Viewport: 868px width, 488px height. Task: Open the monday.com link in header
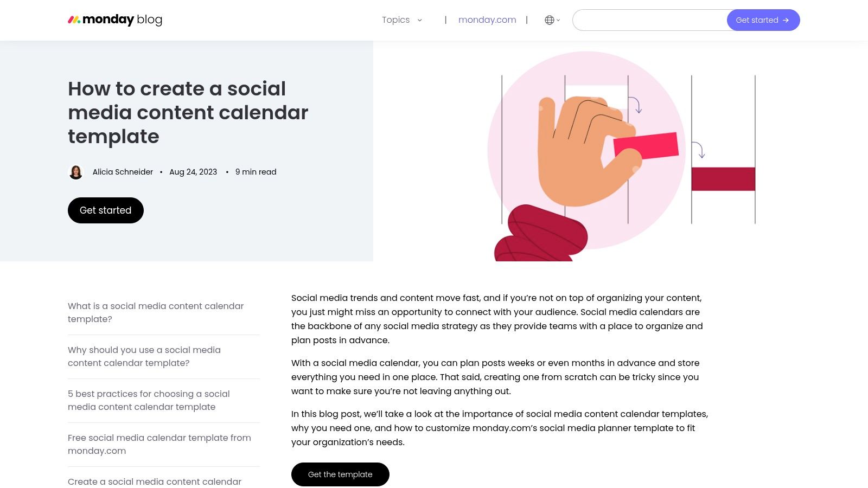[487, 20]
